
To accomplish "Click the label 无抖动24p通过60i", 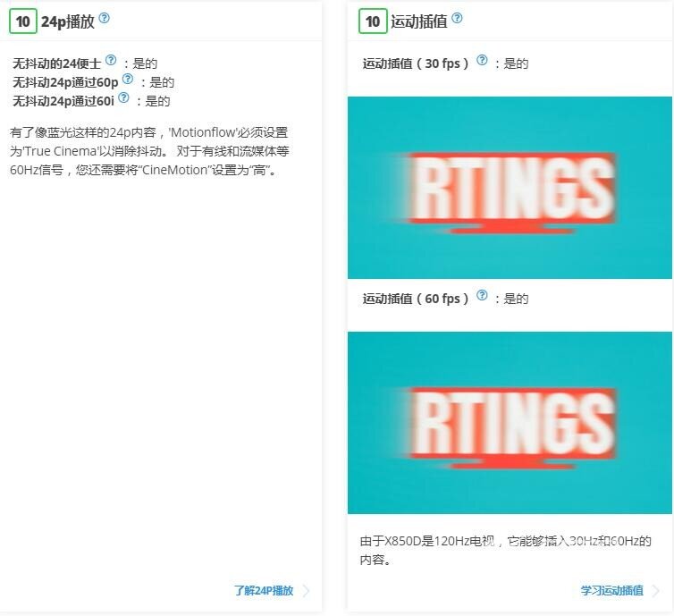I will [x=63, y=101].
